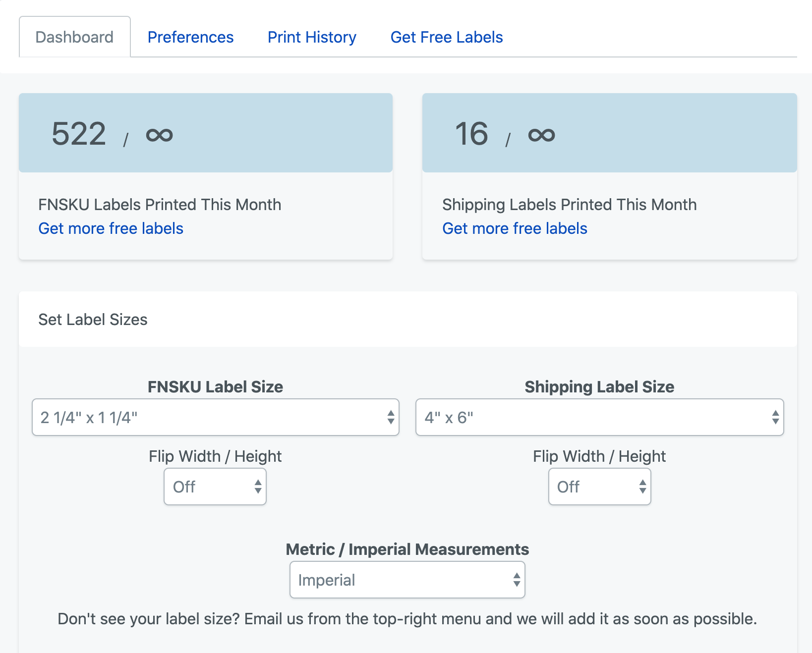
Task: Click the Set Label Sizes heading
Action: click(x=93, y=320)
